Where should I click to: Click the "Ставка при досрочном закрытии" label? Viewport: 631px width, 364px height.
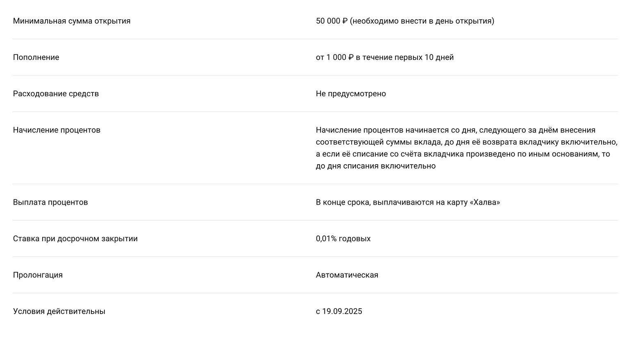tap(75, 239)
